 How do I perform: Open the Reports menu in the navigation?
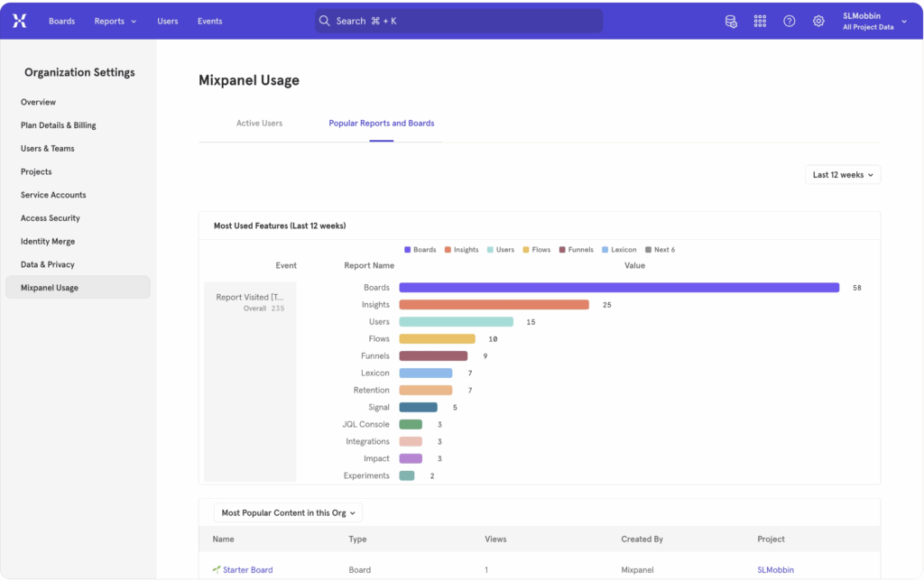pyautogui.click(x=114, y=21)
